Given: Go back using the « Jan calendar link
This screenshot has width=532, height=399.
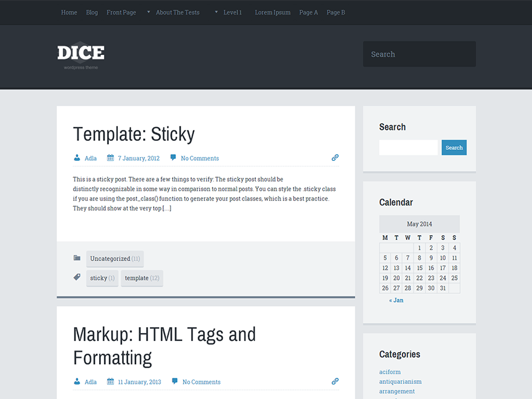Looking at the screenshot, I should [396, 300].
